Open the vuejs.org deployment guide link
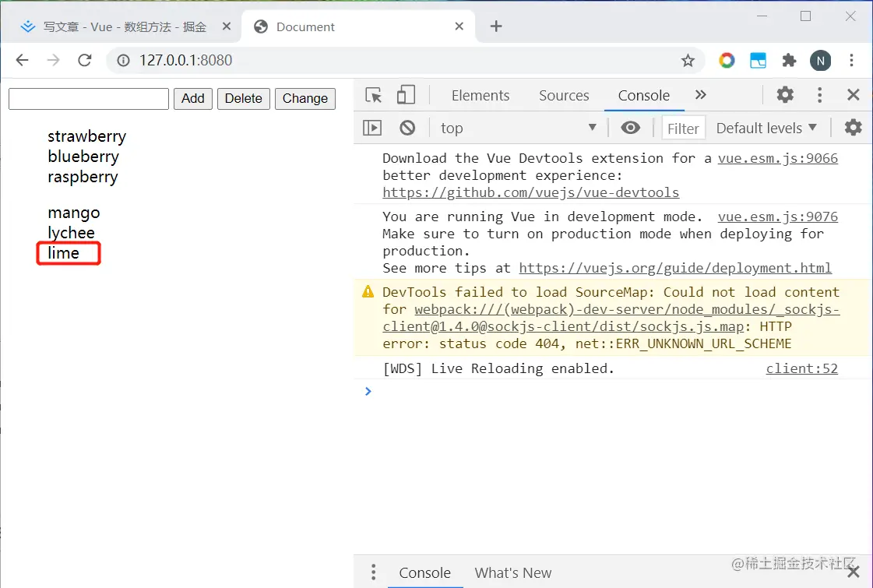This screenshot has height=588, width=873. [x=674, y=269]
